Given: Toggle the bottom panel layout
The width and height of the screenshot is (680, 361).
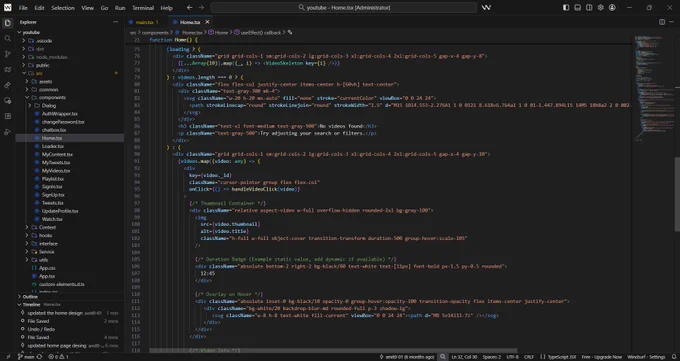Looking at the screenshot, I should click(578, 7).
